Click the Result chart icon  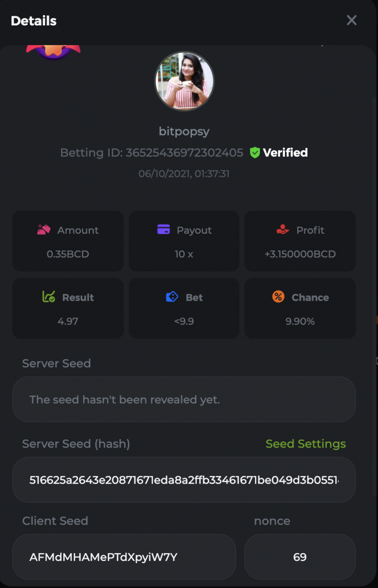point(48,296)
